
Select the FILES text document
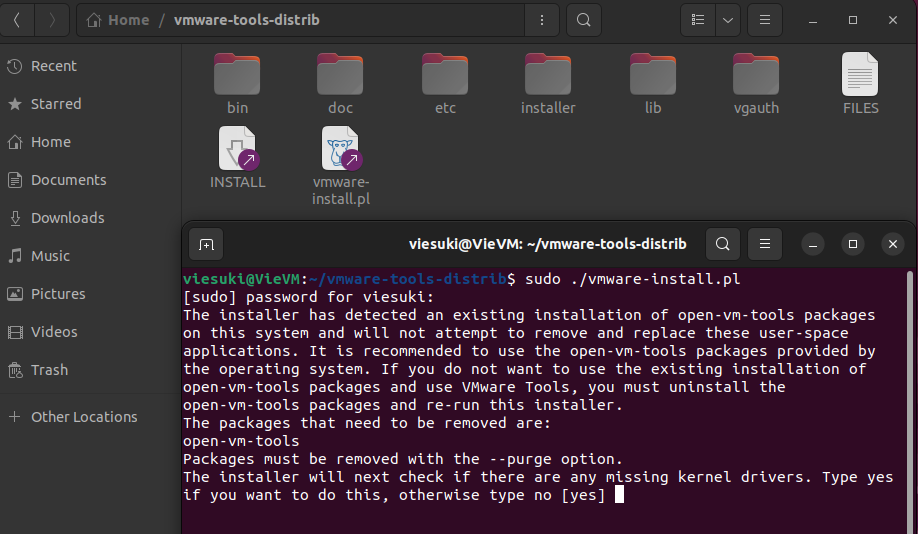(x=860, y=83)
